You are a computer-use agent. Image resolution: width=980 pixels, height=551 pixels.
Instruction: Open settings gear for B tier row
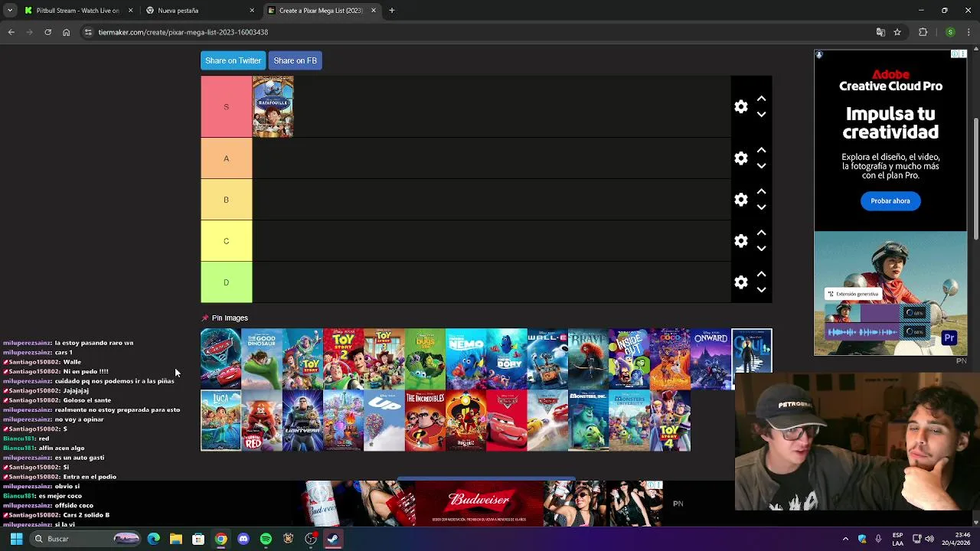(740, 200)
